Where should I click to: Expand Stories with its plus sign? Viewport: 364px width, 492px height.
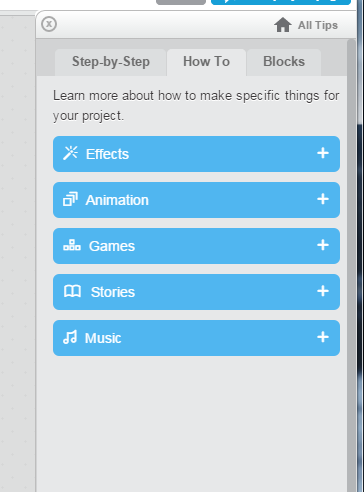point(323,291)
